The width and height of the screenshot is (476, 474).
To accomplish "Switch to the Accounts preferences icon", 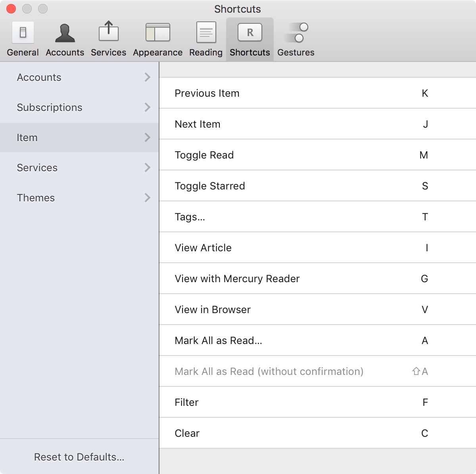I will 65,38.
